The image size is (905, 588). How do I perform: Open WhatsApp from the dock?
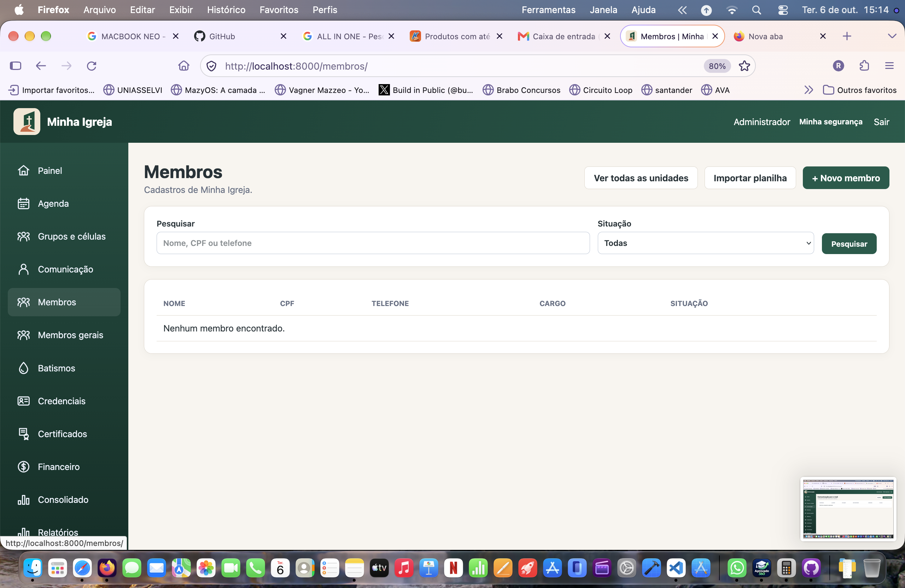click(736, 568)
